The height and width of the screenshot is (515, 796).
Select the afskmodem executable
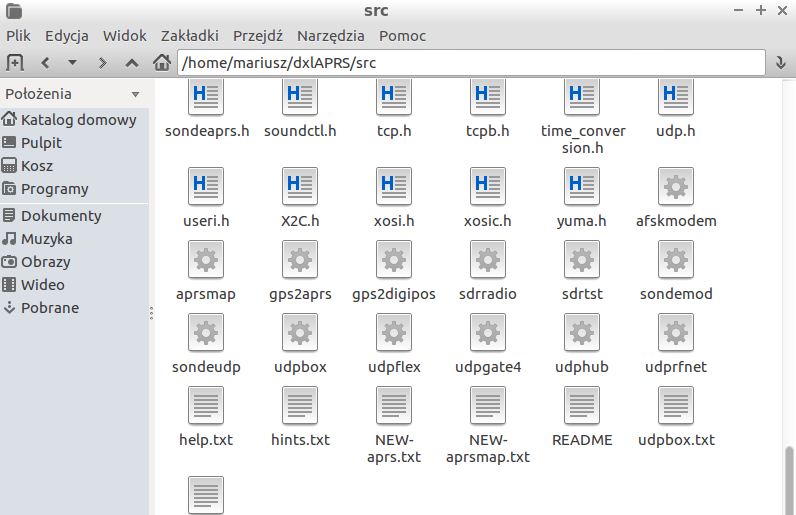tap(676, 198)
